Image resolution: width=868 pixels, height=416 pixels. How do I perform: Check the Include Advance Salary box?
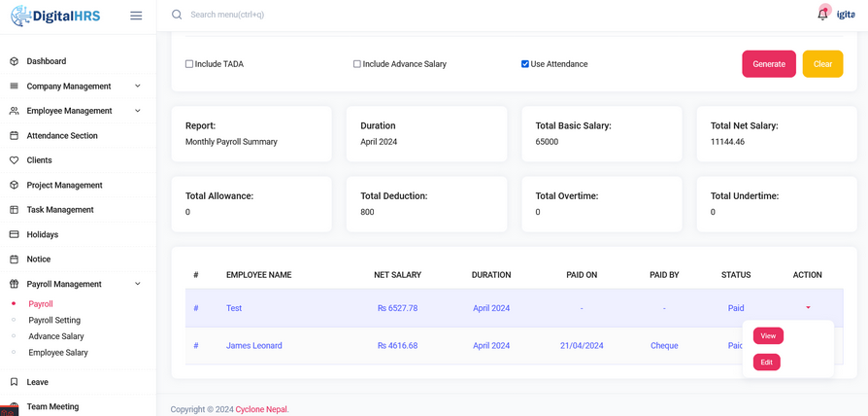click(357, 64)
